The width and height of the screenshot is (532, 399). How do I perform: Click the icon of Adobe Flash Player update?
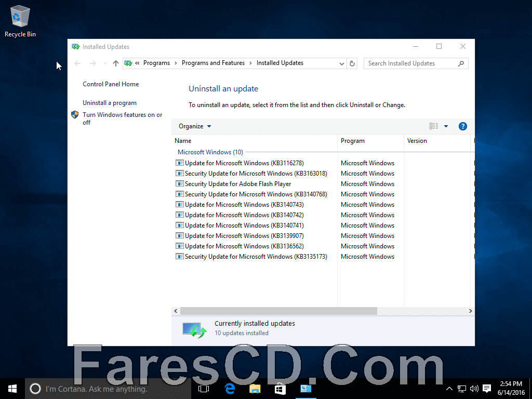tap(179, 183)
